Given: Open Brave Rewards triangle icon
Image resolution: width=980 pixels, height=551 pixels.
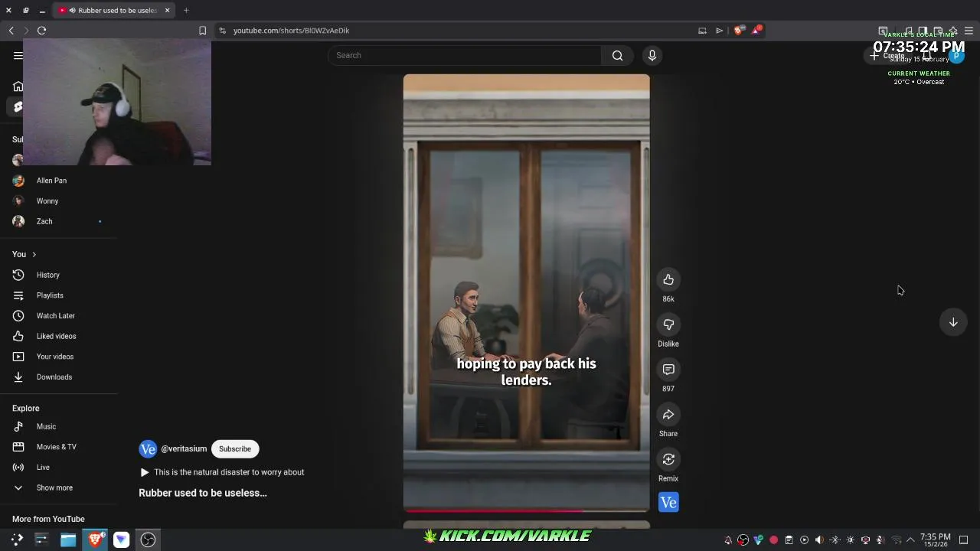Looking at the screenshot, I should [756, 31].
